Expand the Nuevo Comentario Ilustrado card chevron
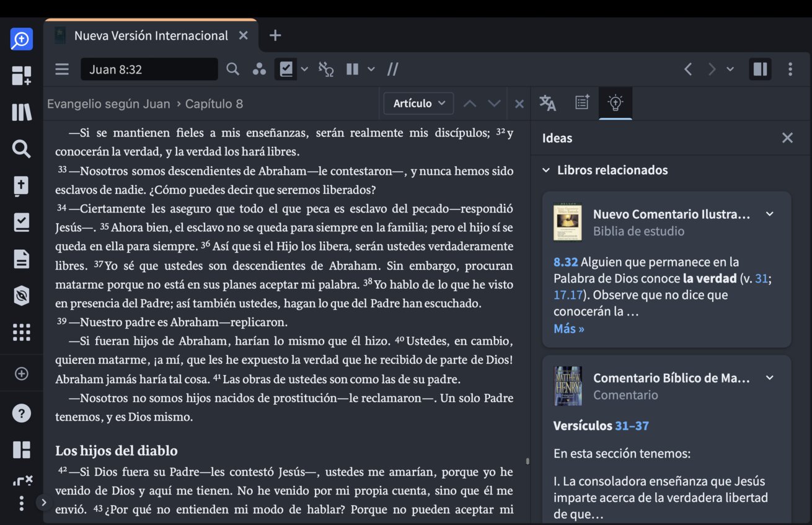The image size is (812, 525). (769, 214)
